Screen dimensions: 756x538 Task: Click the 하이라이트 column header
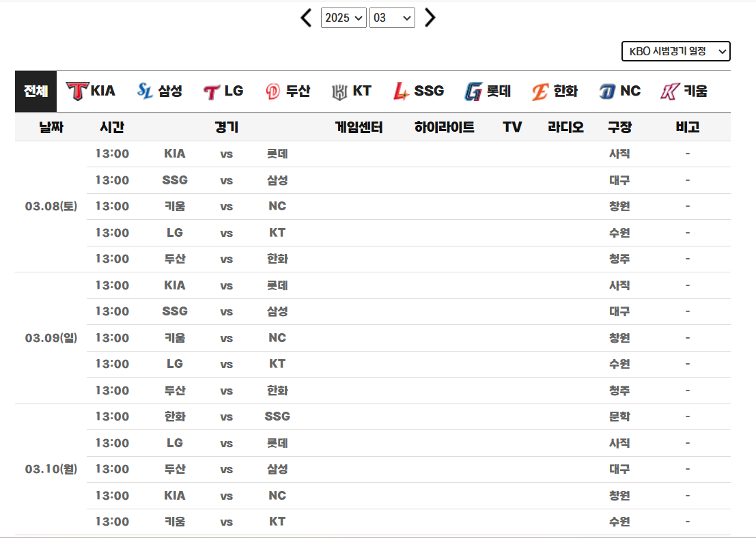click(x=443, y=126)
